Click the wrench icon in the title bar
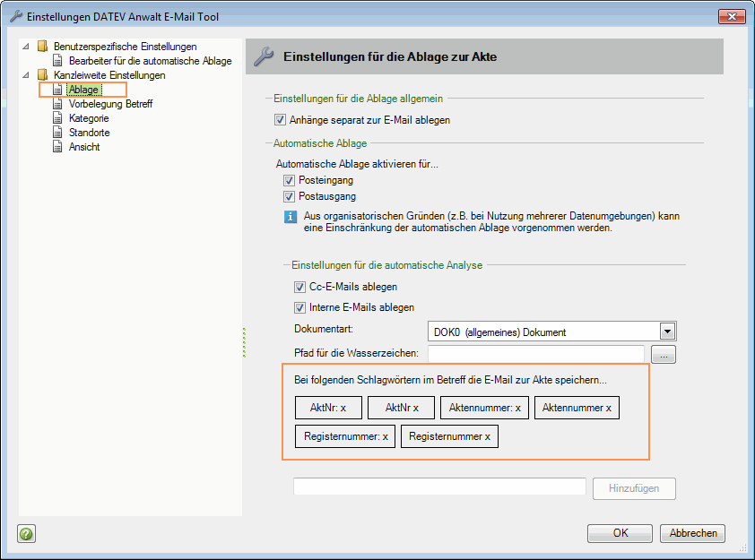Viewport: 755px width, 560px height. point(16,16)
